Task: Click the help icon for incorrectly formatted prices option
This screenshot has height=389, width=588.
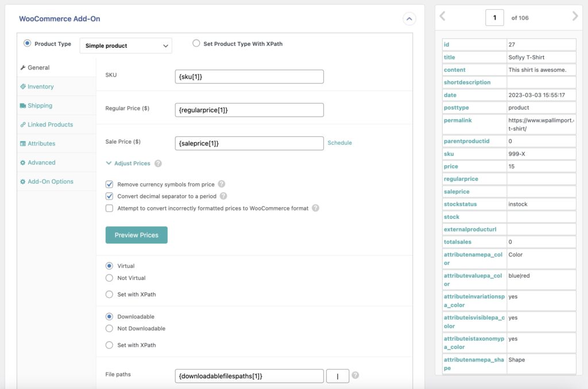Action: (x=314, y=209)
